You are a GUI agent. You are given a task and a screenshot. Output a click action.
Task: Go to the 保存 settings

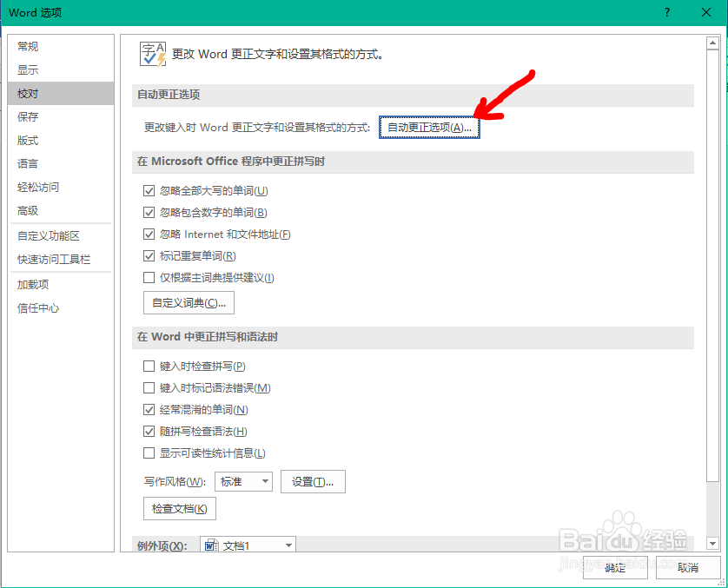point(61,117)
